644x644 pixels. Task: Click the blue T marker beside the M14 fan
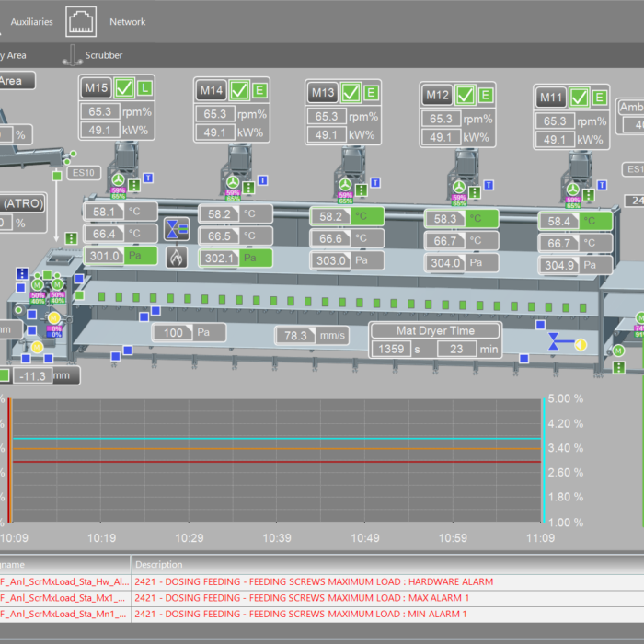point(262,180)
